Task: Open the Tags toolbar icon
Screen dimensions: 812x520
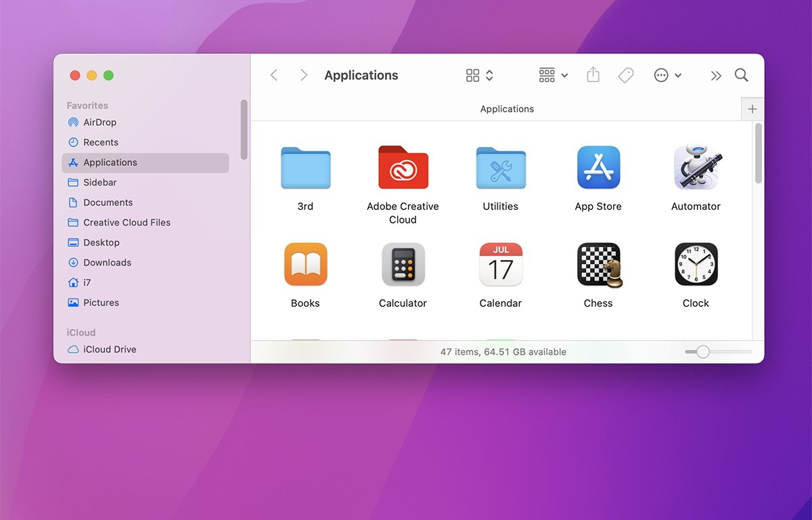Action: tap(625, 75)
